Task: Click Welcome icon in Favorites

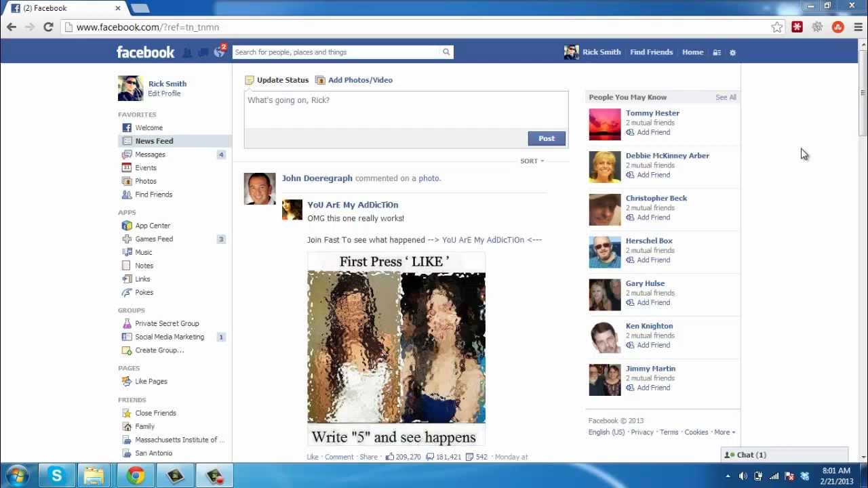Action: pyautogui.click(x=126, y=127)
